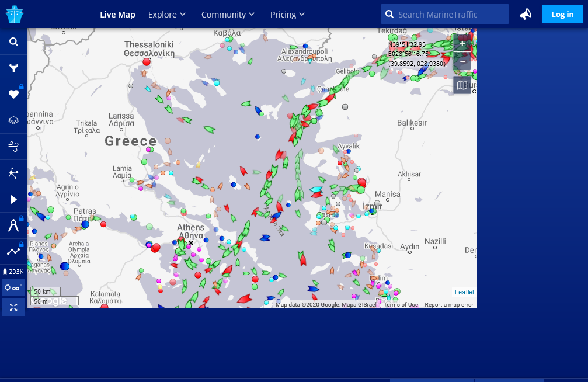Screen dimensions: 588x382
Task: Open the map layers panel icon
Action: click(13, 120)
